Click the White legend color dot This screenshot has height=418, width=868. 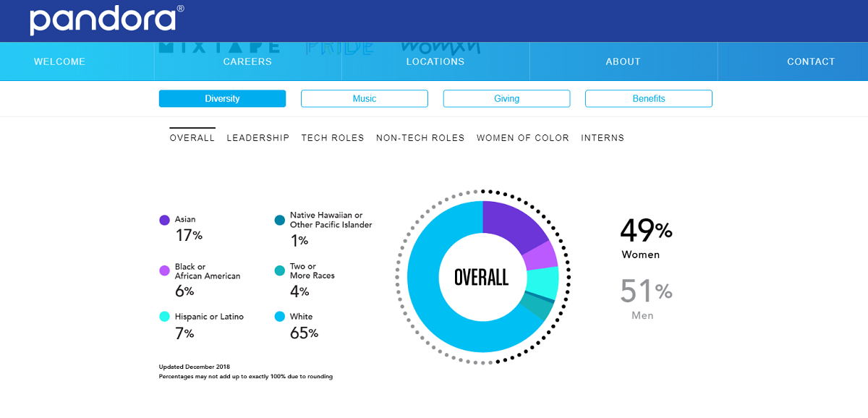280,317
